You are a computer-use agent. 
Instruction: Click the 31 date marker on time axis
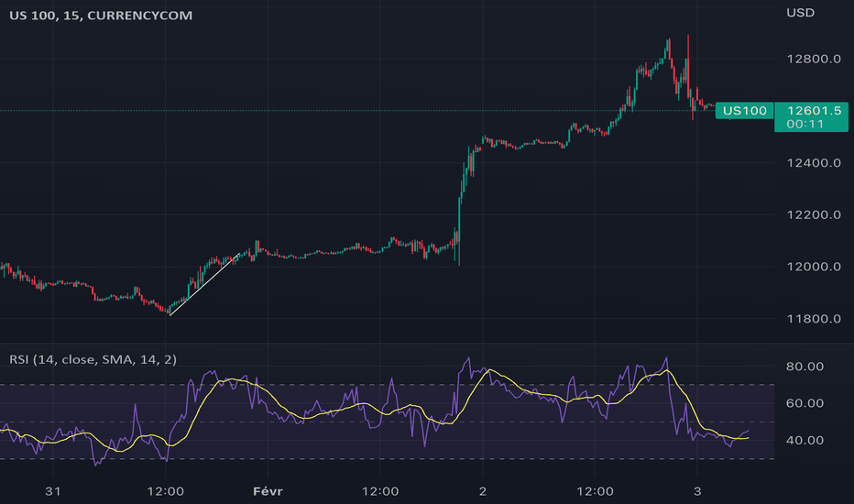click(53, 491)
